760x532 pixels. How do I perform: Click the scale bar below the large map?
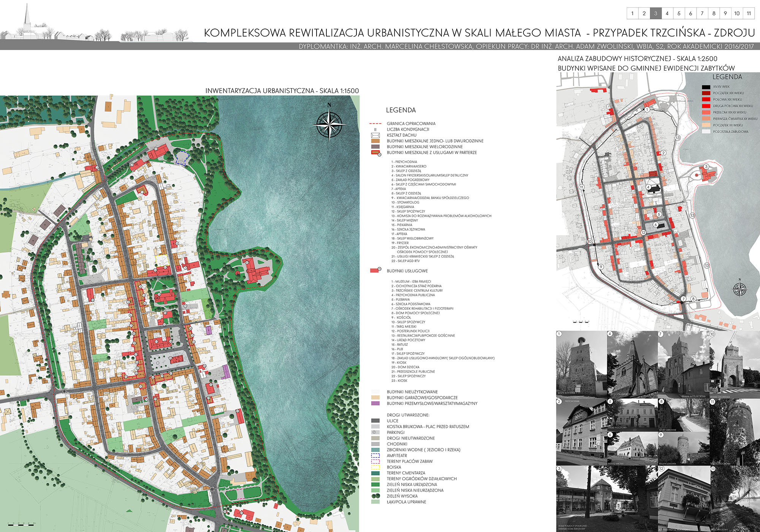tap(21, 524)
